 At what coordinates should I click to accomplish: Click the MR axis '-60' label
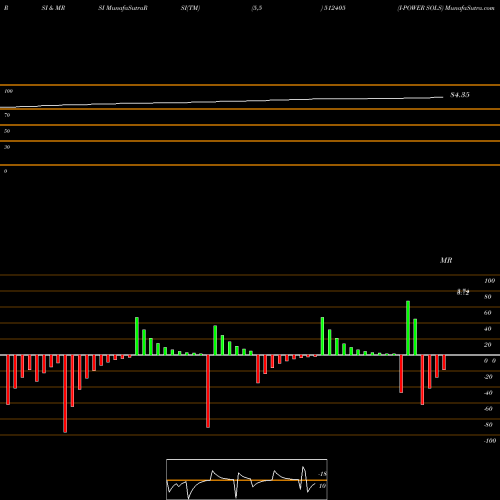coord(488,409)
